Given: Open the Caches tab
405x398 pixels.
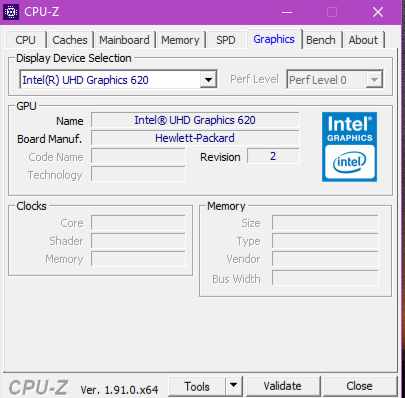Looking at the screenshot, I should 70,40.
